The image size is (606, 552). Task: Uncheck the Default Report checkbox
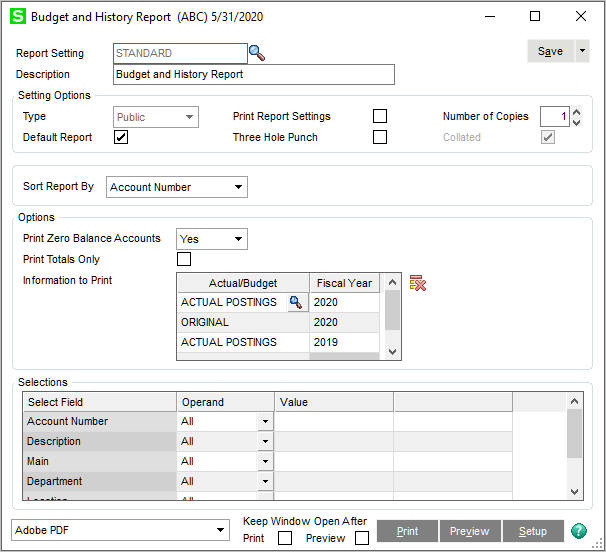coord(121,137)
